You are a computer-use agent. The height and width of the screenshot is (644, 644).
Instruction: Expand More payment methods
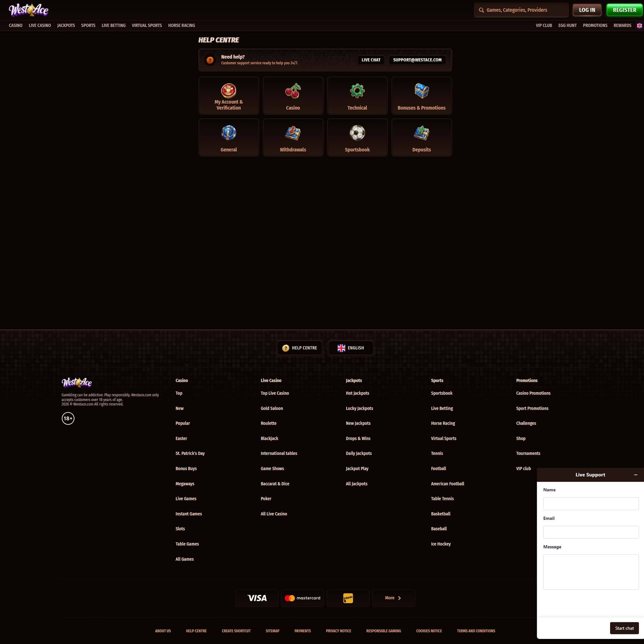coord(393,598)
